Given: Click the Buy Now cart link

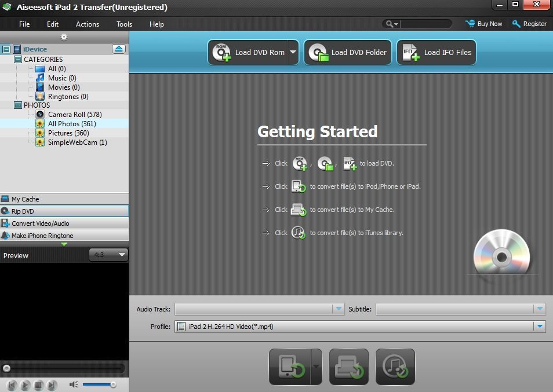Looking at the screenshot, I should pyautogui.click(x=484, y=24).
